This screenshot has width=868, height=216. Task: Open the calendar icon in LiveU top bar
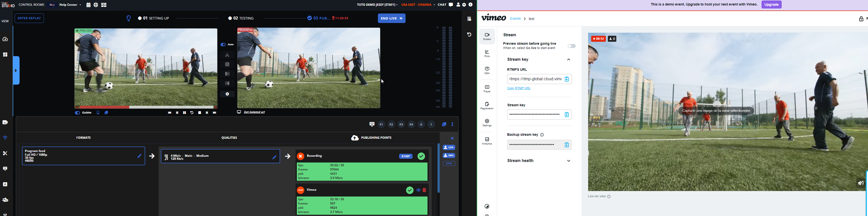coord(88,5)
